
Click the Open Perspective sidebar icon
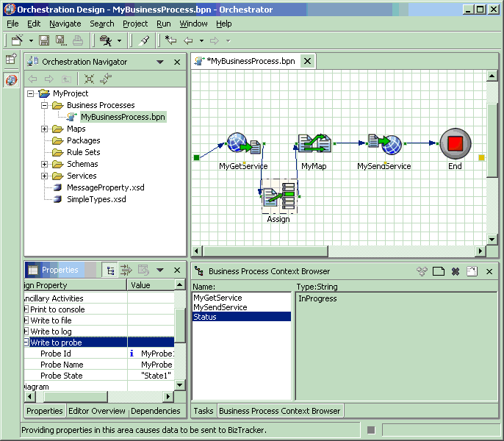pos(11,59)
